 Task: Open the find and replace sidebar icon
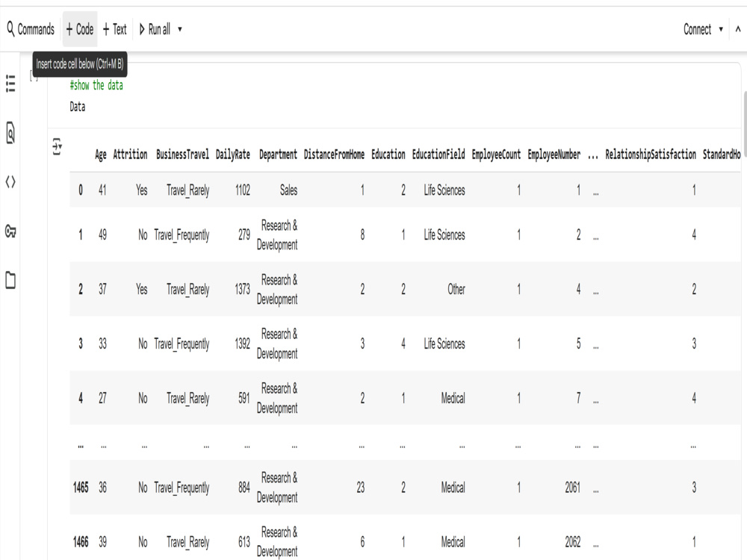(x=10, y=133)
